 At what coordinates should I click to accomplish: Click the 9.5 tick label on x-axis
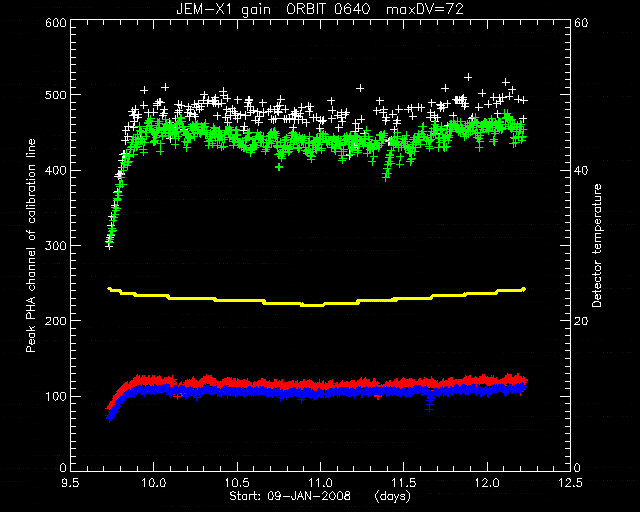[x=70, y=483]
